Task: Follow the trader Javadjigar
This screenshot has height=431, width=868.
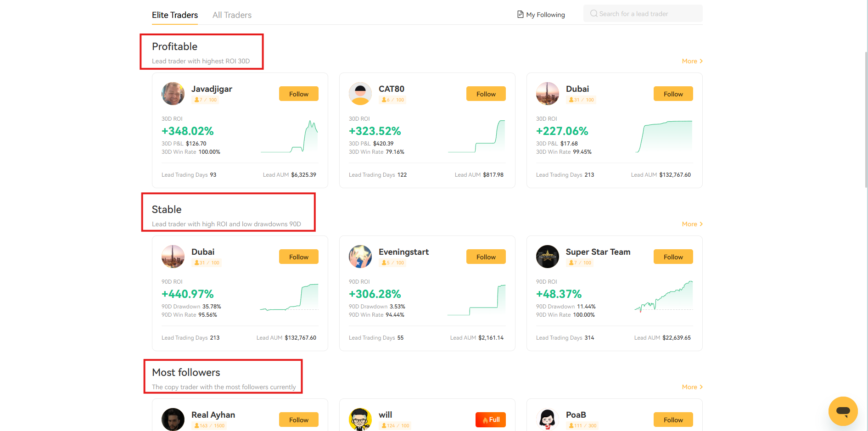Action: [299, 94]
